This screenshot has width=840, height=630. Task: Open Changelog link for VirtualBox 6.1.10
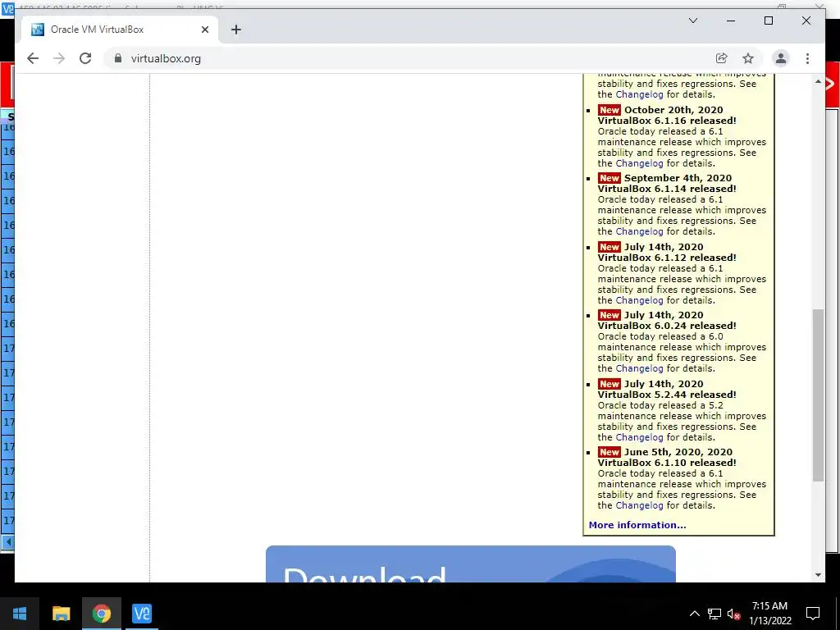tap(639, 505)
